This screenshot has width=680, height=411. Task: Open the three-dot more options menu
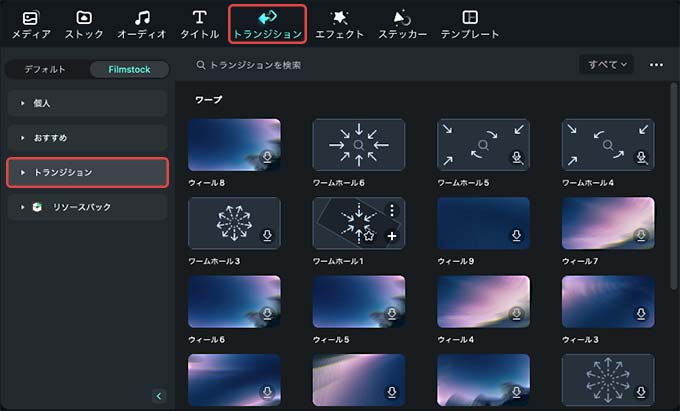point(656,65)
